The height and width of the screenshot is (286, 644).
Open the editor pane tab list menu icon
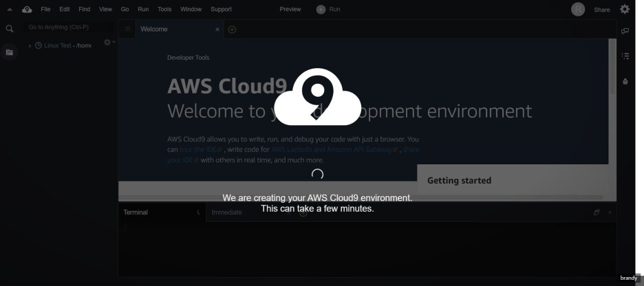(128, 29)
